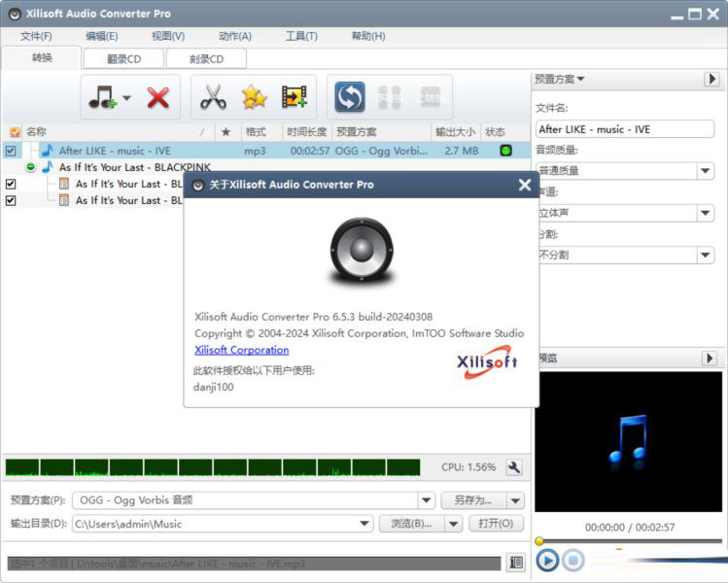Screen dimensions: 728x583
Task: Click the speaker logo in About dialog
Action: [362, 251]
